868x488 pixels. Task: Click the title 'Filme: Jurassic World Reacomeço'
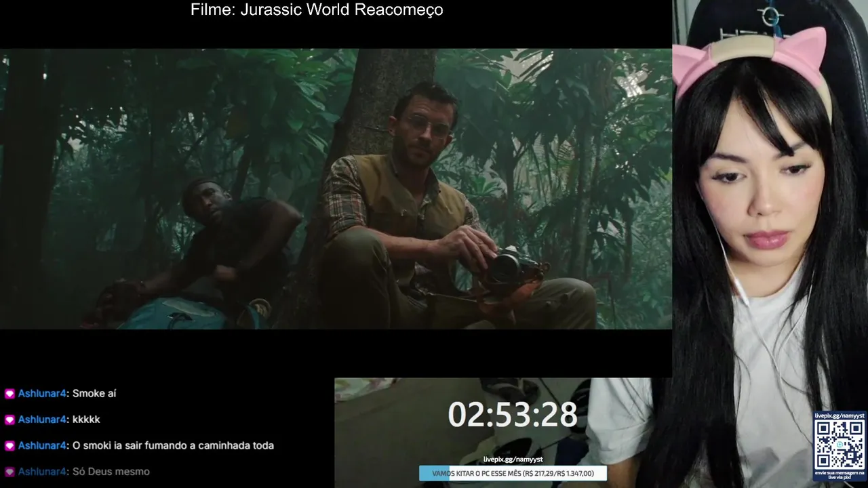click(317, 10)
